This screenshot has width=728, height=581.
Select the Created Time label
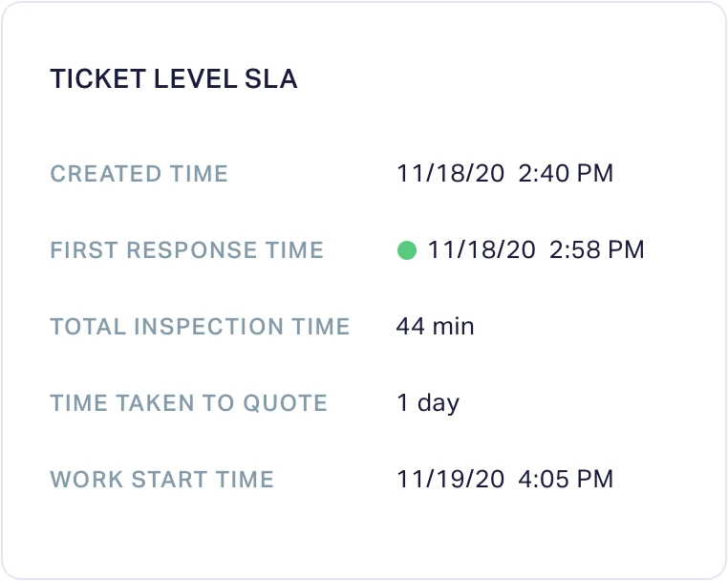pyautogui.click(x=139, y=174)
